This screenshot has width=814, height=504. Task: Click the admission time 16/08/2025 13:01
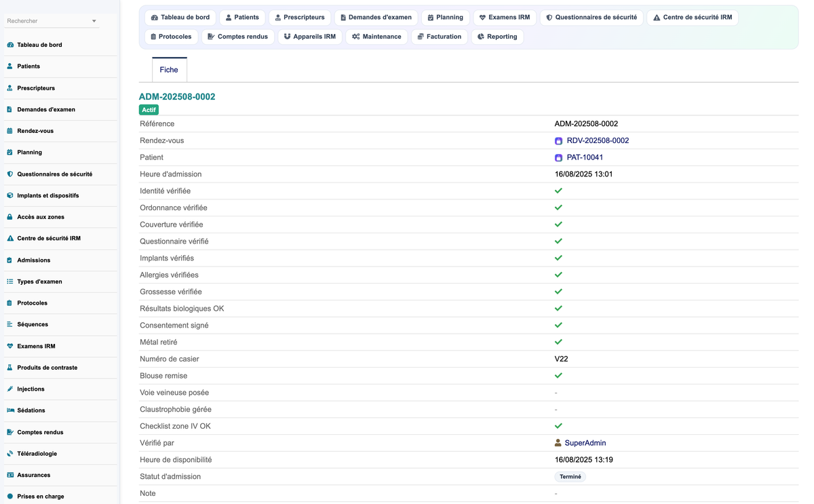pyautogui.click(x=583, y=174)
